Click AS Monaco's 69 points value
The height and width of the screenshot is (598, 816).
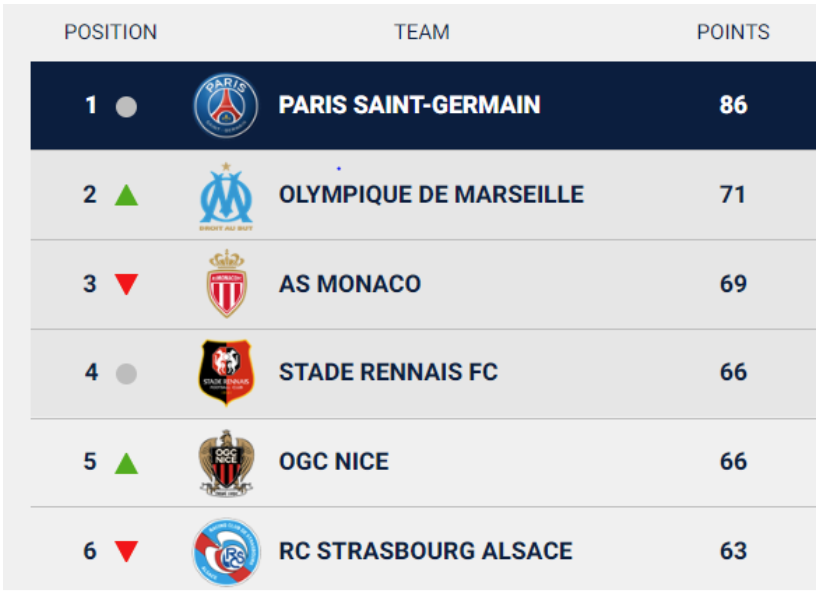[x=733, y=284]
